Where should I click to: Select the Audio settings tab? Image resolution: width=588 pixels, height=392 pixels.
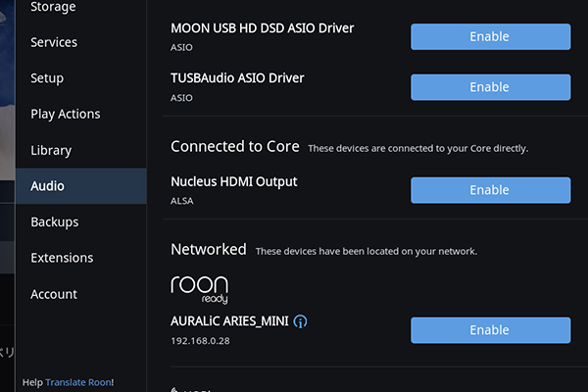tap(48, 186)
